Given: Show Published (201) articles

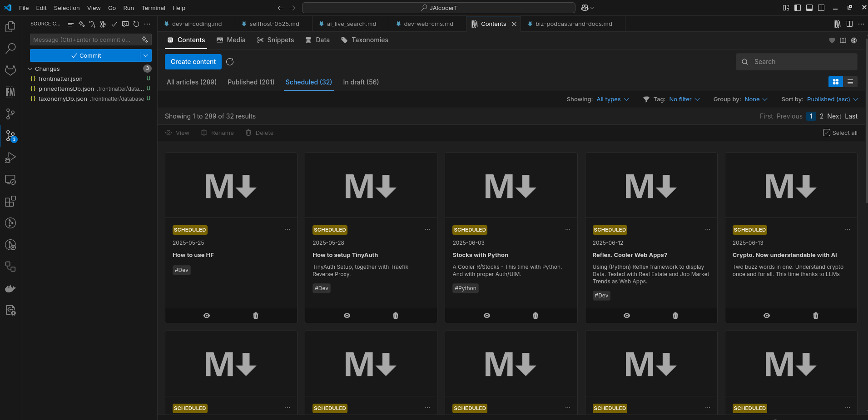Looking at the screenshot, I should point(251,82).
